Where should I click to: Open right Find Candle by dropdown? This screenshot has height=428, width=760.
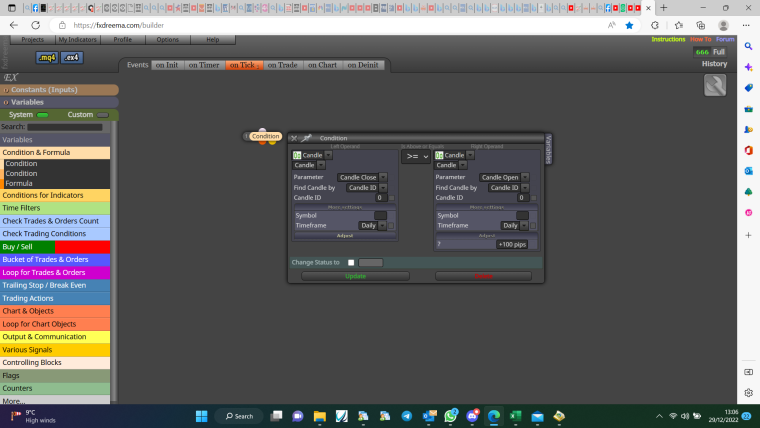(x=508, y=188)
